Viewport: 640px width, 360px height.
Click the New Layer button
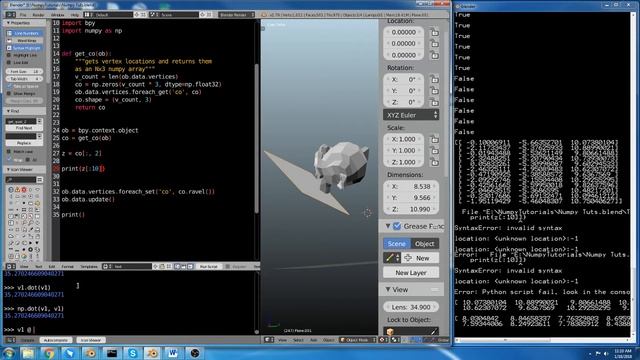coord(411,272)
